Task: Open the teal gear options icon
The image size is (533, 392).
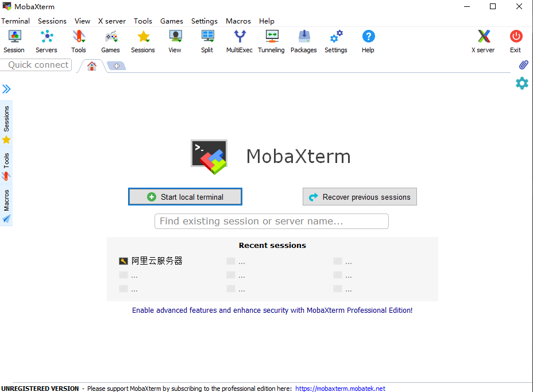Action: tap(522, 83)
